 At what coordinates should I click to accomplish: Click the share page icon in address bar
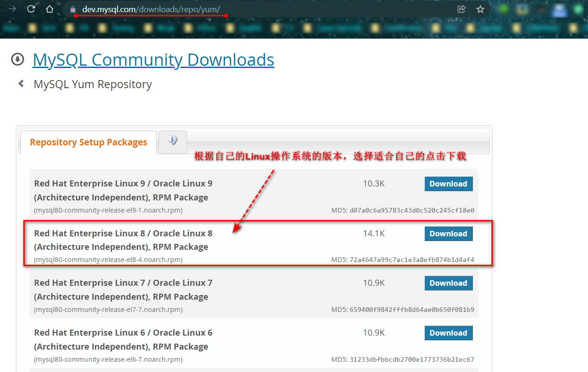462,9
